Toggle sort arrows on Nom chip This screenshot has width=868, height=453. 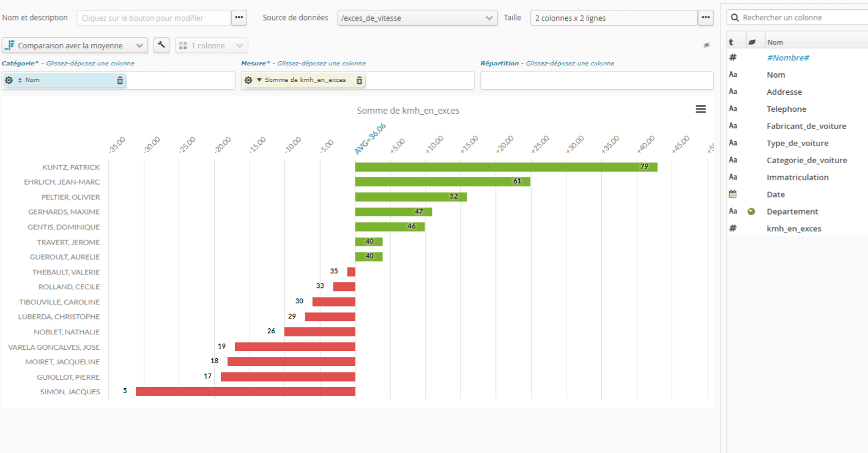[x=20, y=80]
